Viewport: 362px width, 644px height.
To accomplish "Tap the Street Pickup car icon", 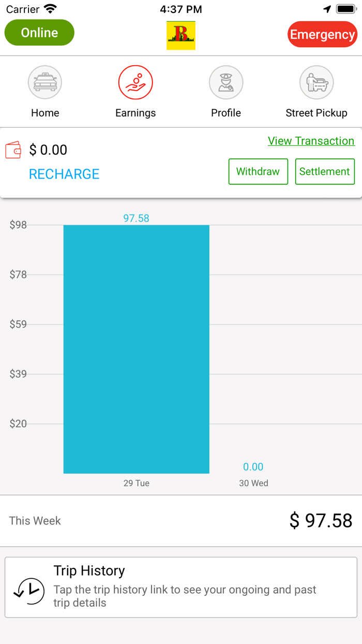I will point(316,82).
